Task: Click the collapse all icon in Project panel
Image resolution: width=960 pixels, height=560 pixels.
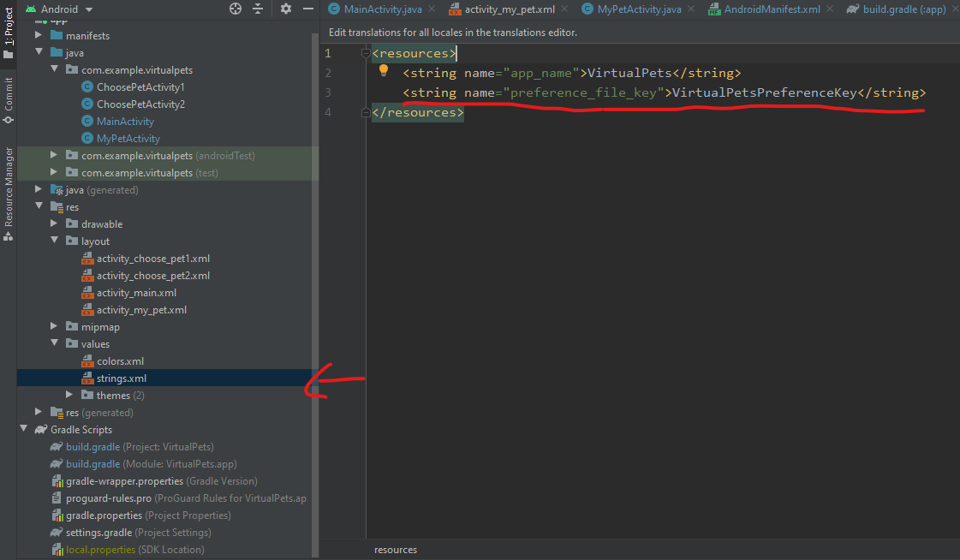Action: [x=258, y=9]
